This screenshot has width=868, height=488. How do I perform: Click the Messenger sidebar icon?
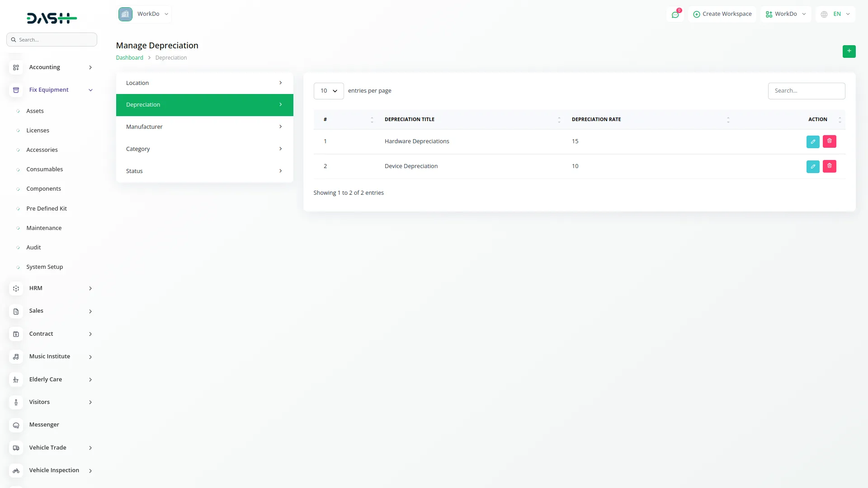pos(16,425)
